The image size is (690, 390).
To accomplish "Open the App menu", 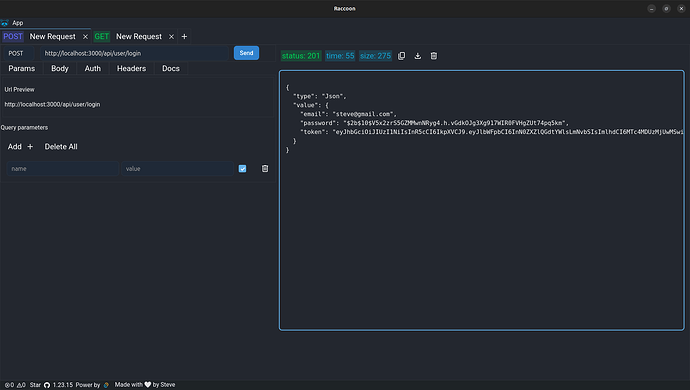I will point(18,23).
